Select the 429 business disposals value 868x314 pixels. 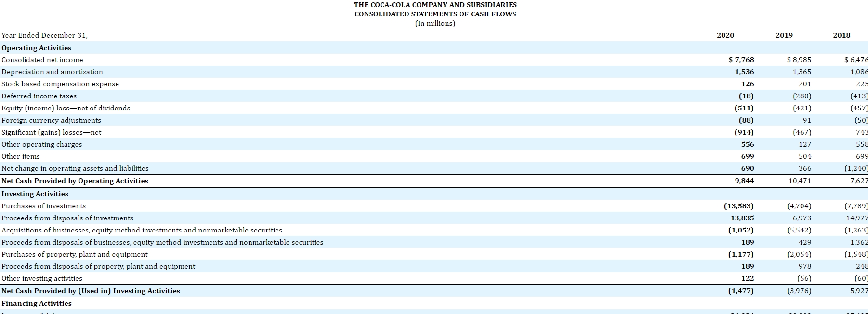(x=805, y=242)
